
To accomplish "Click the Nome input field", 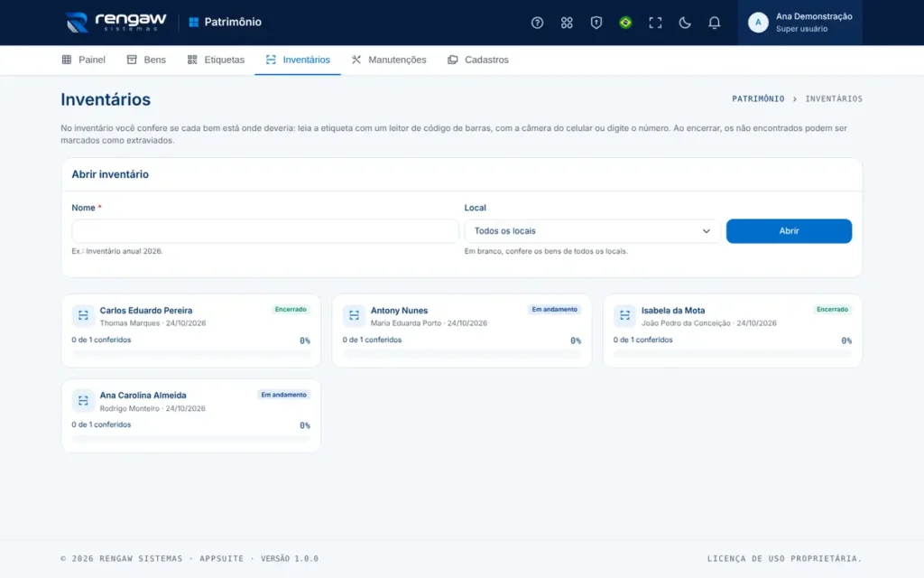I will [x=264, y=231].
